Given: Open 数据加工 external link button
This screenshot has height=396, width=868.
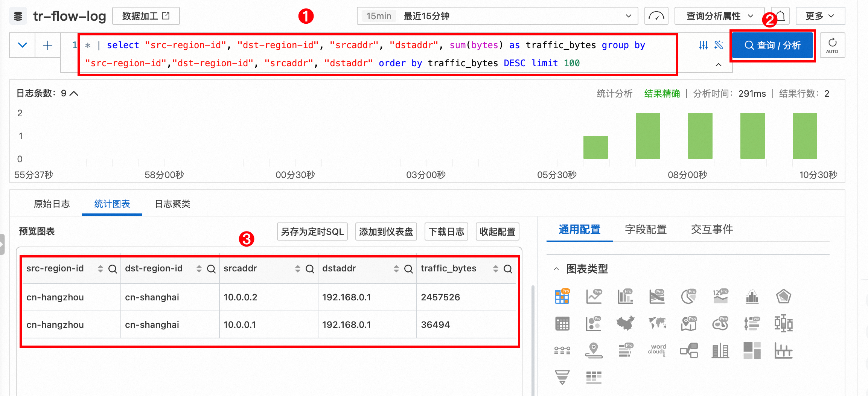Looking at the screenshot, I should (146, 16).
